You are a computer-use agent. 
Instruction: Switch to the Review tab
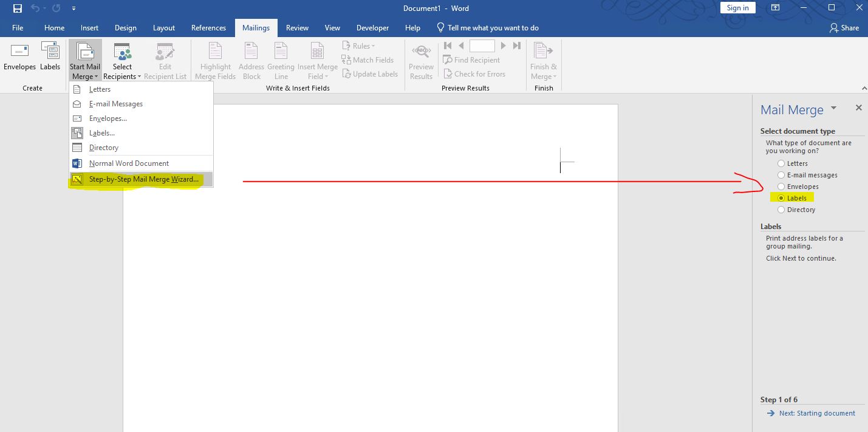[x=297, y=28]
